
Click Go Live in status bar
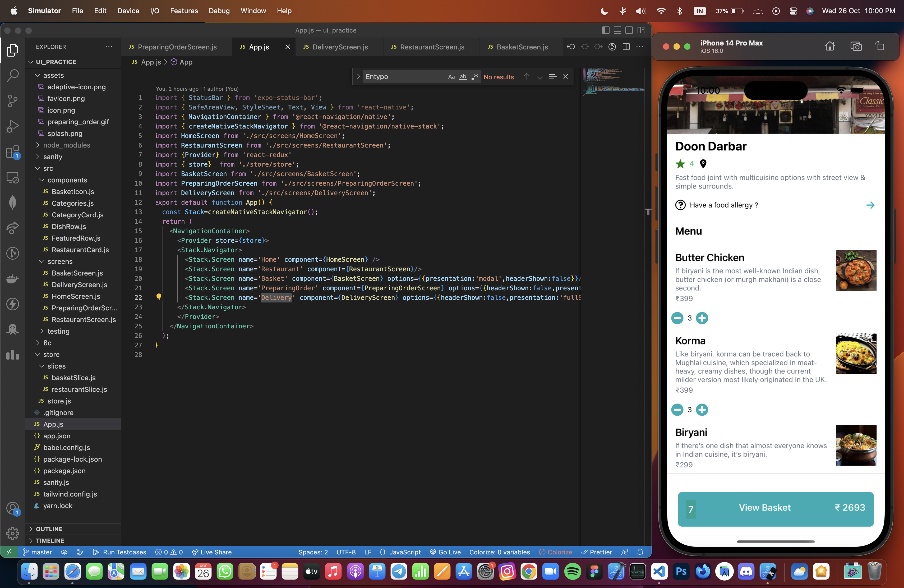[446, 552]
